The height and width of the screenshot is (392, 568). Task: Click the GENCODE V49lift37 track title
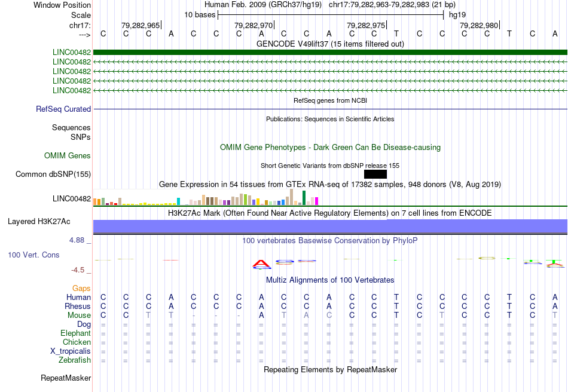click(330, 44)
